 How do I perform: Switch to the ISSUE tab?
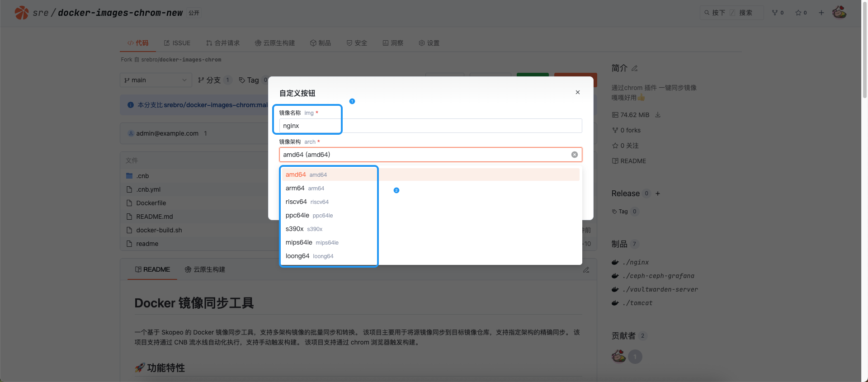pyautogui.click(x=177, y=43)
